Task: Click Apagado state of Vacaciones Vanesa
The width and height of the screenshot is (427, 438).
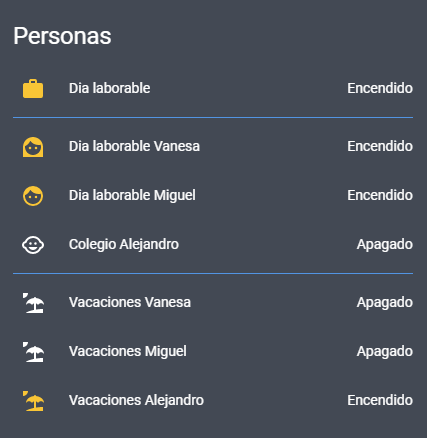Action: (x=385, y=303)
